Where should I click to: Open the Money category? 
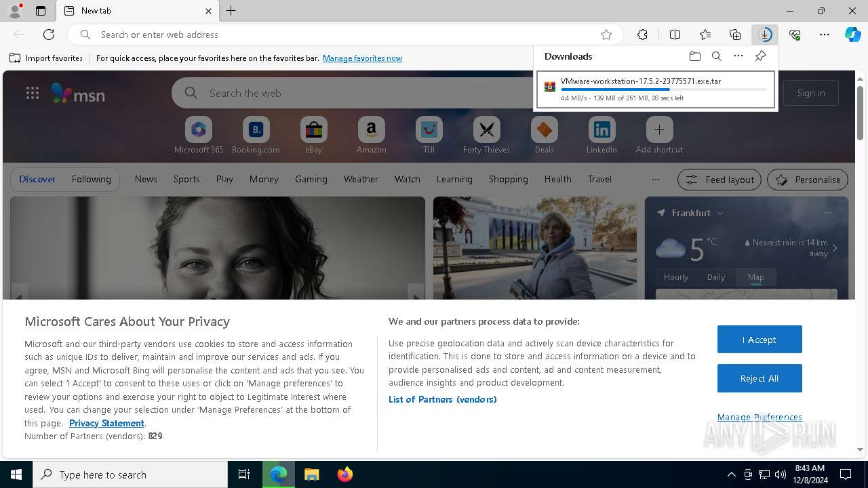(264, 179)
